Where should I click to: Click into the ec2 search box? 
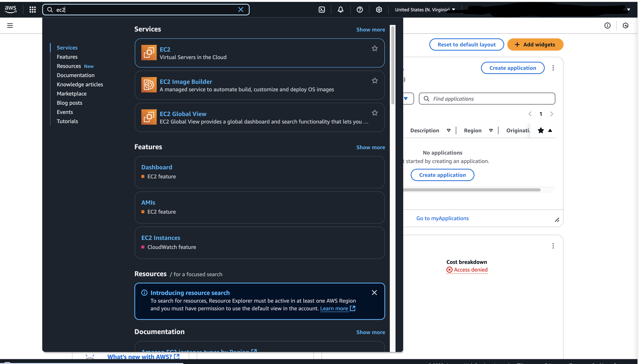146,10
